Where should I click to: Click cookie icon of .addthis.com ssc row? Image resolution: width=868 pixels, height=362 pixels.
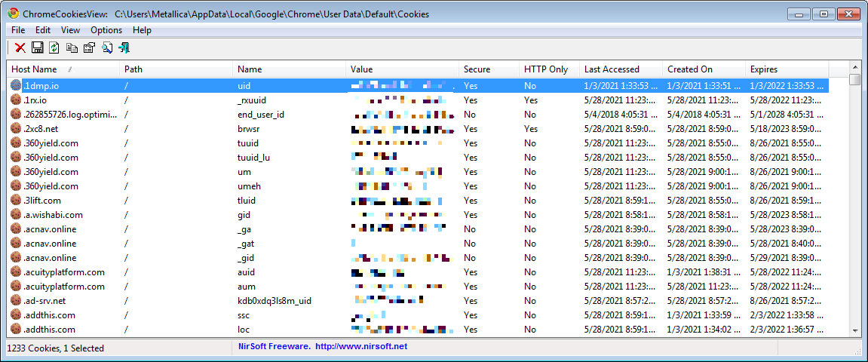(x=16, y=315)
